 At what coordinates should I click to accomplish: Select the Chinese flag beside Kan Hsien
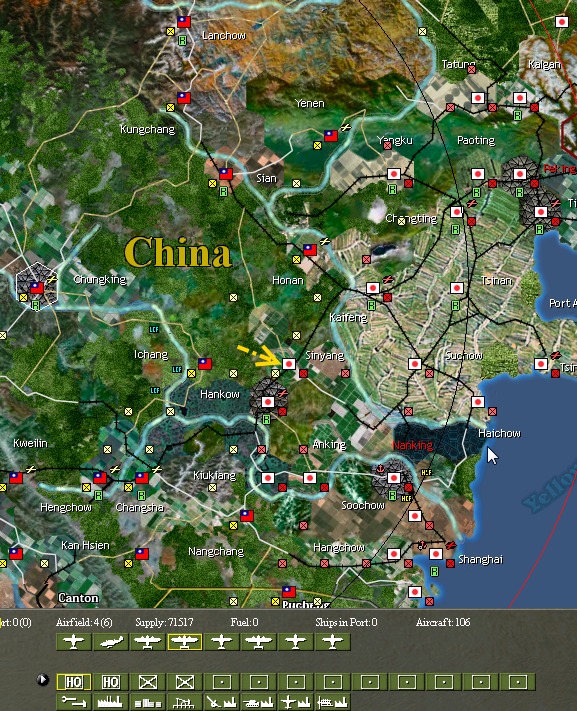pyautogui.click(x=142, y=554)
